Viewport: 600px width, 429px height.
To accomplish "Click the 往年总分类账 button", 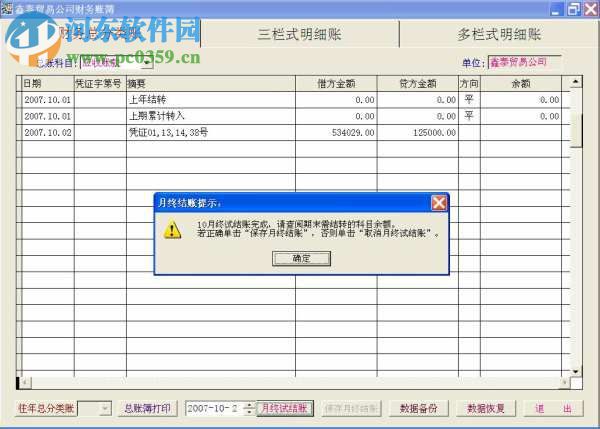I will pos(46,408).
